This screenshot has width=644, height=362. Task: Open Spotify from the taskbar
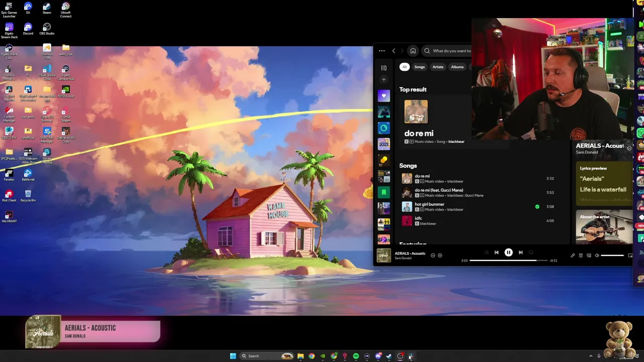click(x=356, y=356)
